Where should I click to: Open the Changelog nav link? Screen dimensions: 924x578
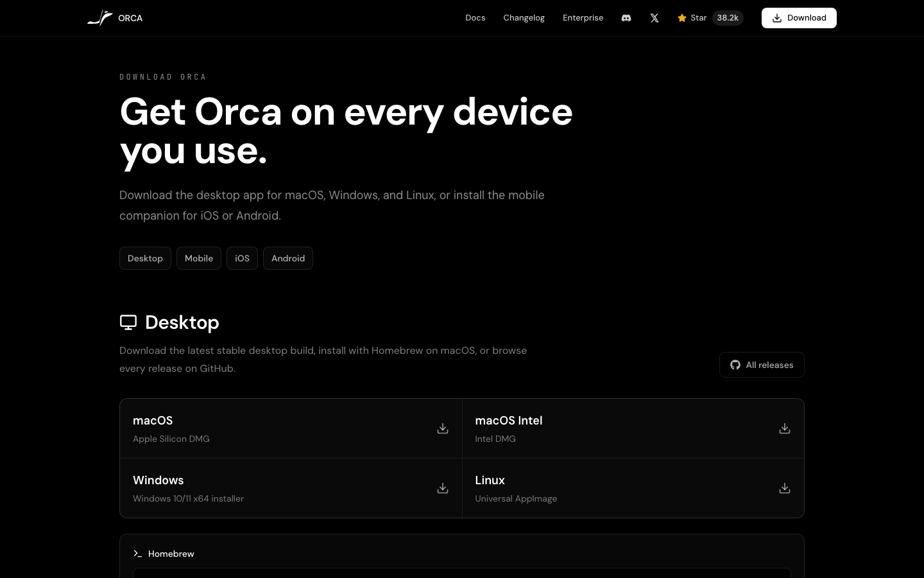click(x=524, y=18)
